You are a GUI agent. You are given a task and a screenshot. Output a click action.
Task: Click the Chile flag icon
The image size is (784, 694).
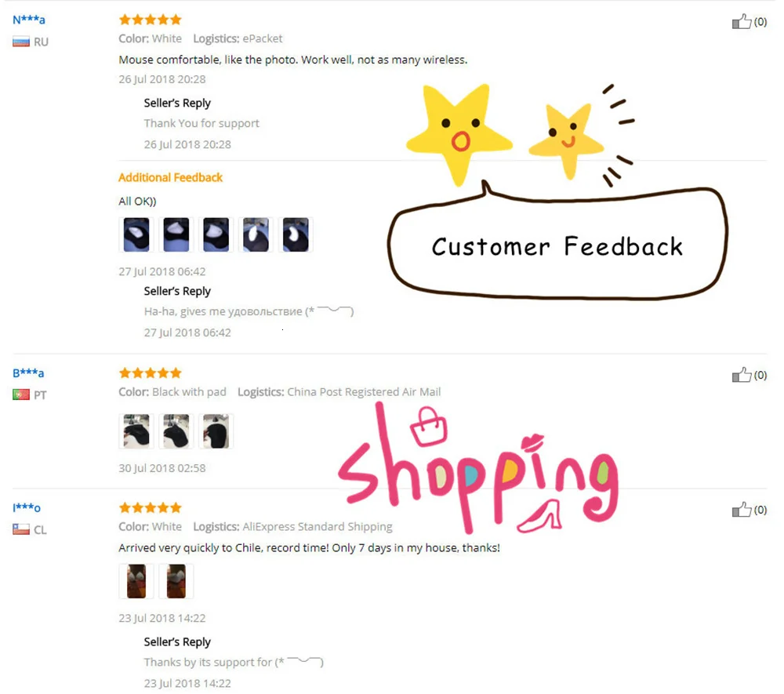pos(21,529)
